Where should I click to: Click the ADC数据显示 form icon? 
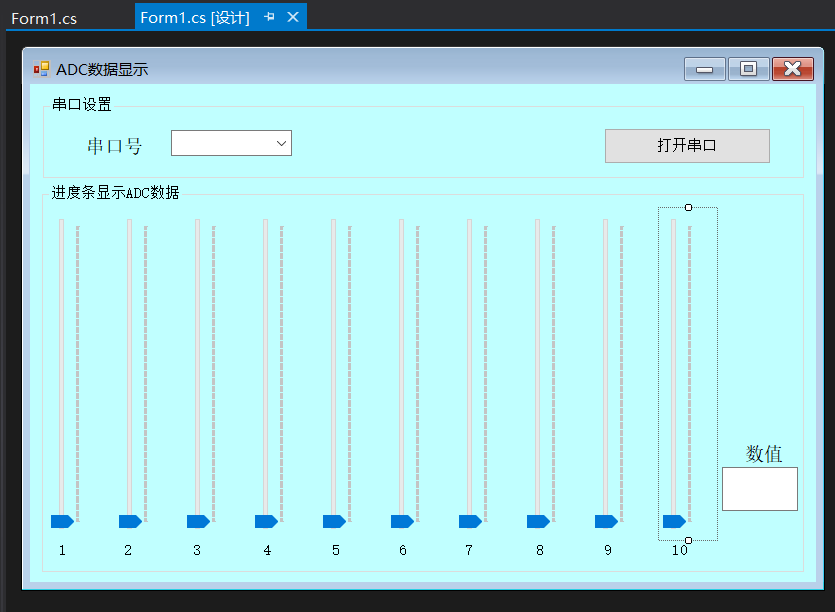(41, 69)
